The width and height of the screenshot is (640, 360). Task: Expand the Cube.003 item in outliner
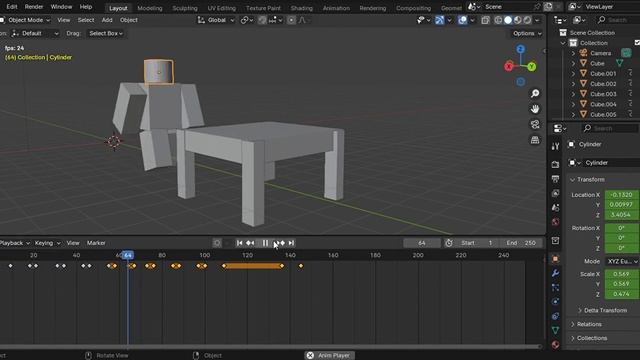[x=573, y=94]
